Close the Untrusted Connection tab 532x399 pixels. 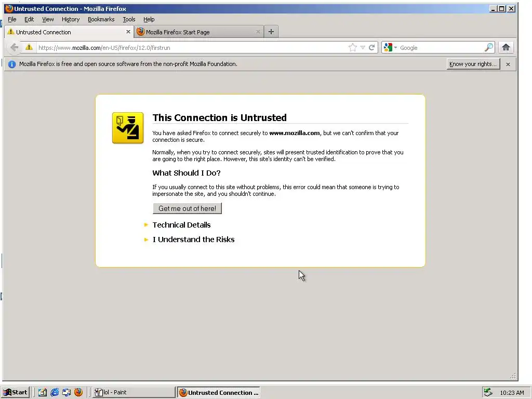point(128,32)
